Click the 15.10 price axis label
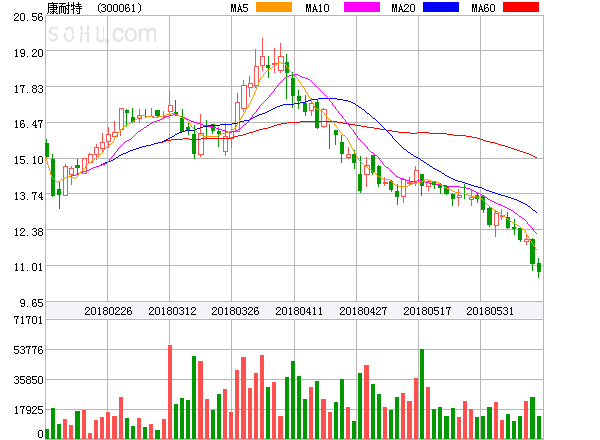 pos(29,160)
